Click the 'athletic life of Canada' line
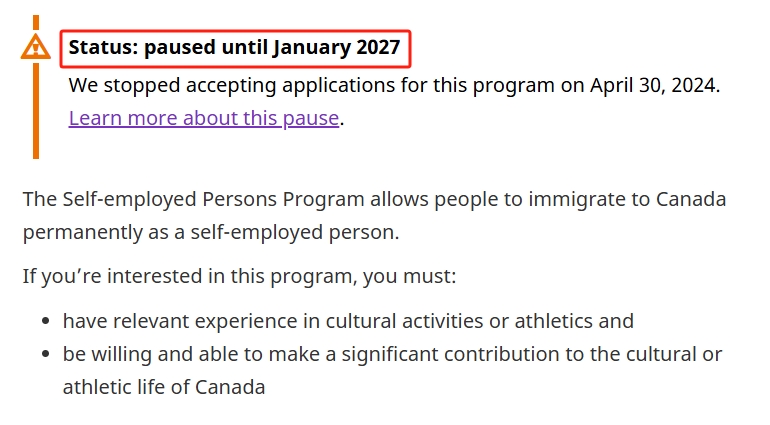Image resolution: width=770 pixels, height=425 pixels. point(164,387)
